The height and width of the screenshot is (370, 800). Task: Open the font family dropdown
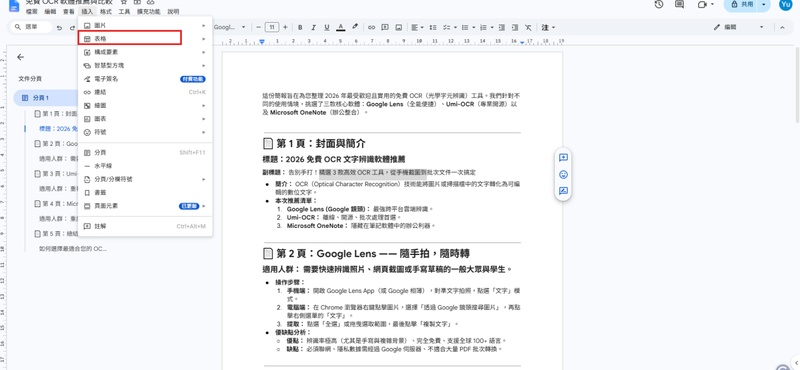(229, 27)
